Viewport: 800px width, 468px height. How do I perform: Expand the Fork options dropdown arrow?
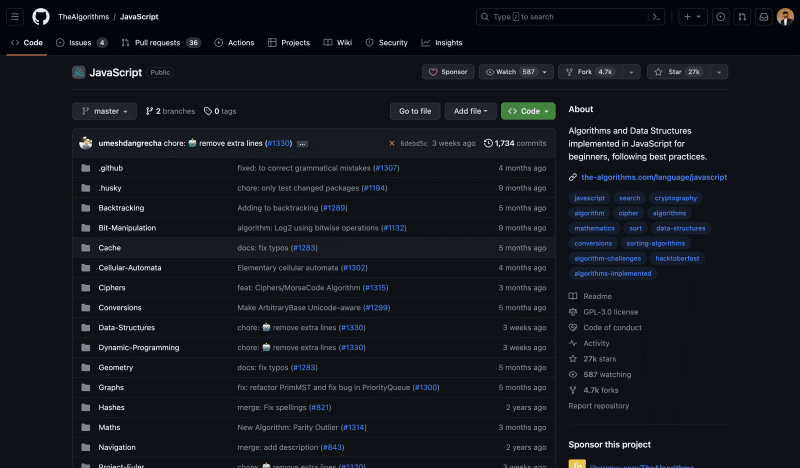[x=631, y=72]
